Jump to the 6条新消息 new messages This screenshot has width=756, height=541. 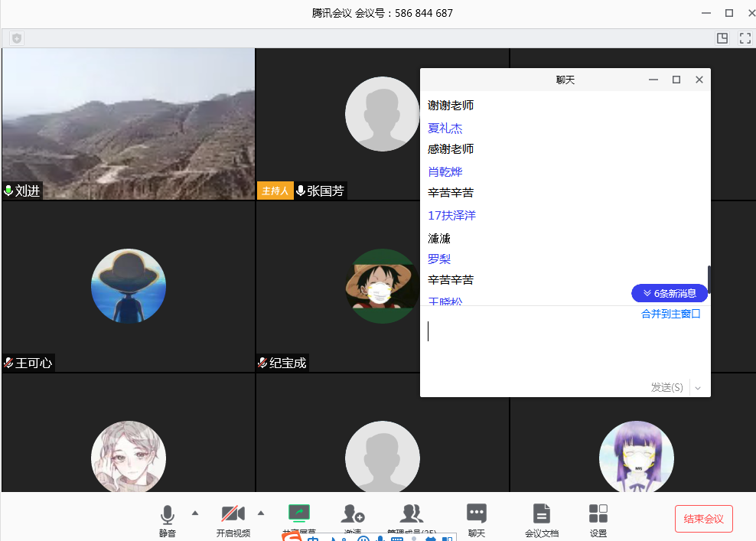670,293
